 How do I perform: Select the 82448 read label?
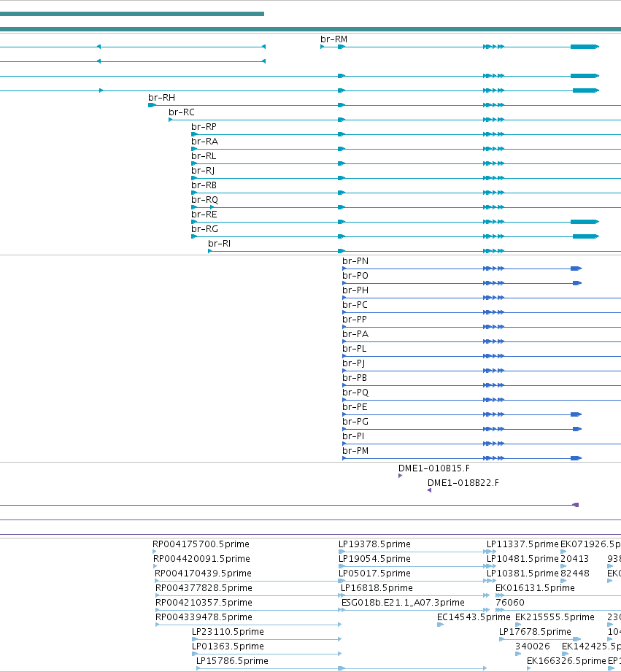(575, 573)
